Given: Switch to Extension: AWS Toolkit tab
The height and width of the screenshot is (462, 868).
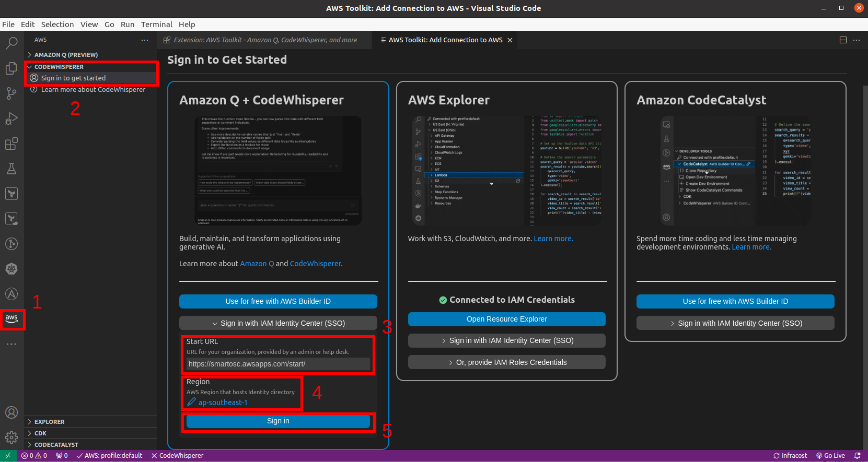Looking at the screenshot, I should (x=265, y=40).
